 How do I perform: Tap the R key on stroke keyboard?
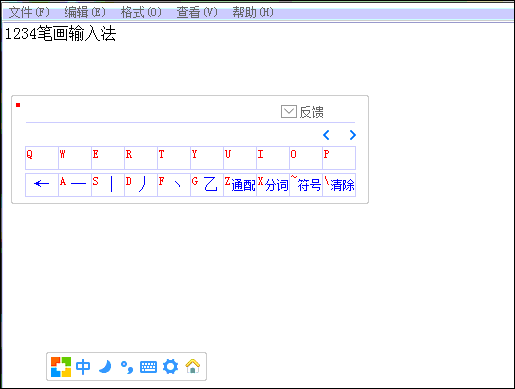(x=141, y=158)
